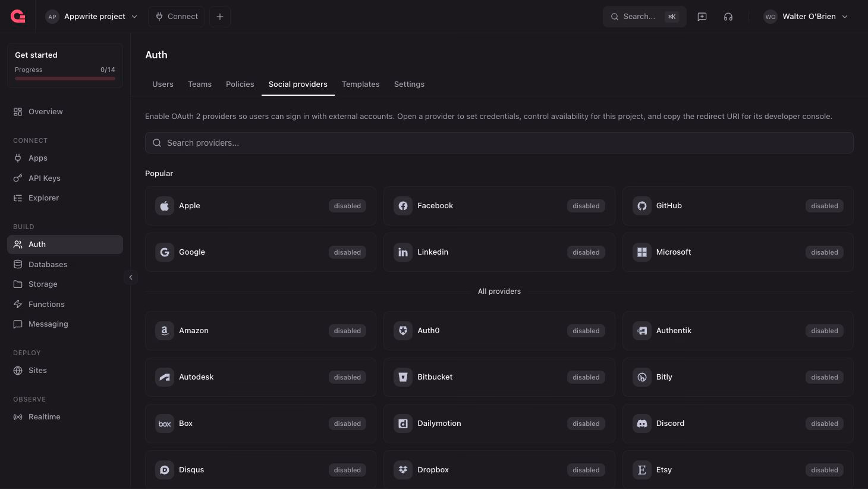Select Auth in sidebar
Image resolution: width=868 pixels, height=489 pixels.
(65, 244)
